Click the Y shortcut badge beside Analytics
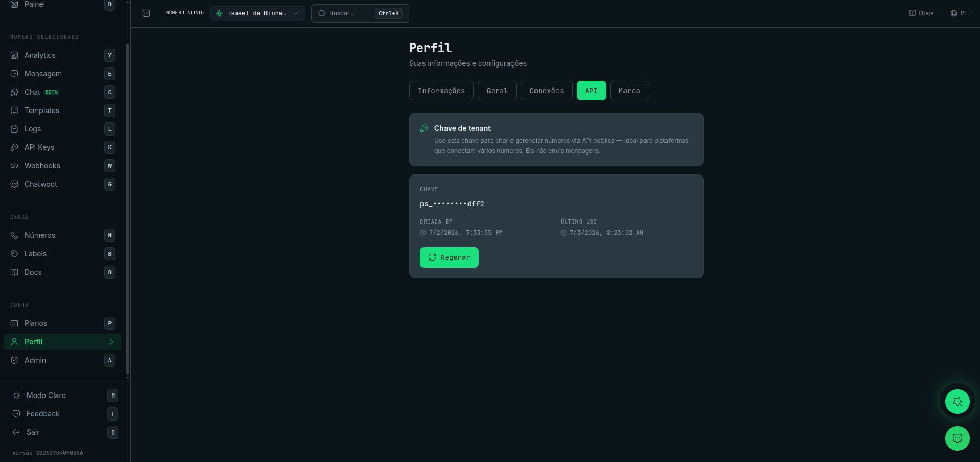Image resolution: width=980 pixels, height=462 pixels. point(109,55)
